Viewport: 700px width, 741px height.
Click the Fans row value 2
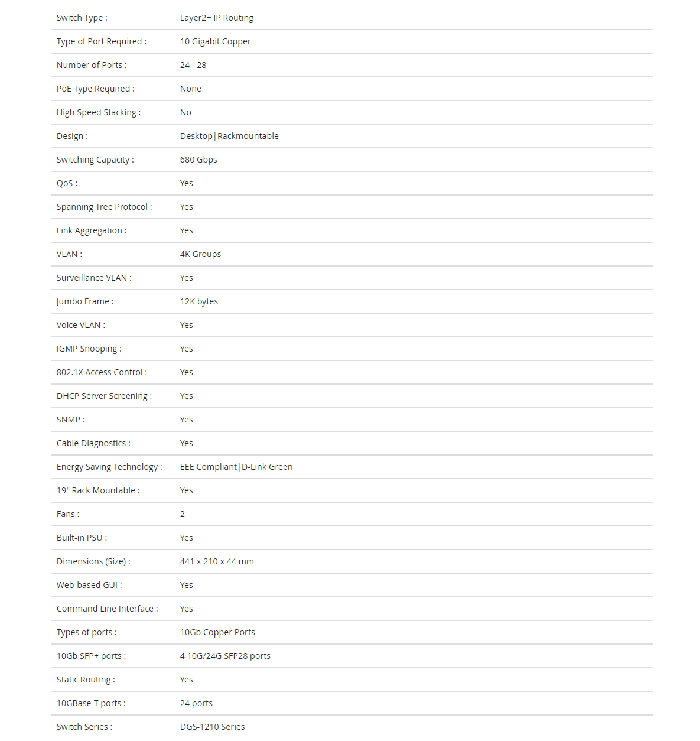(x=183, y=514)
